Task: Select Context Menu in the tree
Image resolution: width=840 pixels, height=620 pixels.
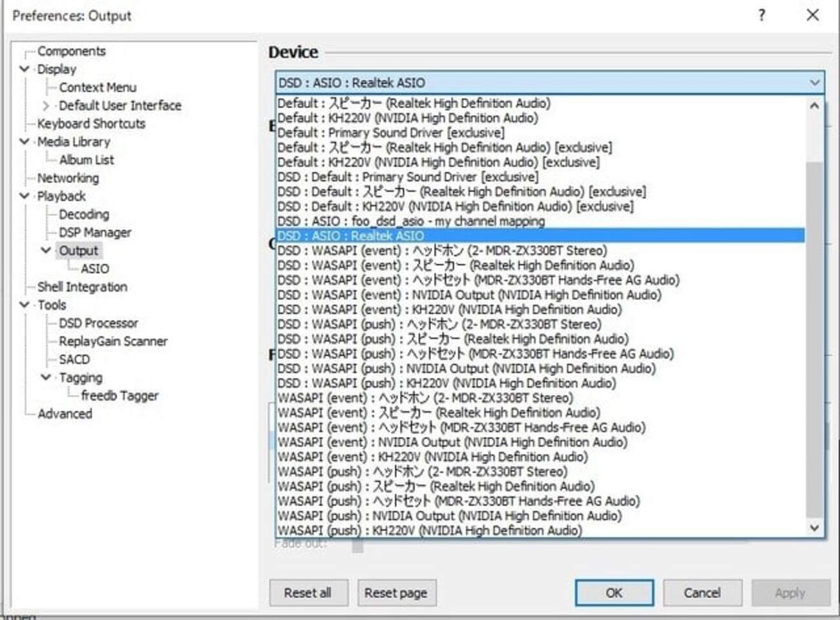Action: [x=98, y=87]
